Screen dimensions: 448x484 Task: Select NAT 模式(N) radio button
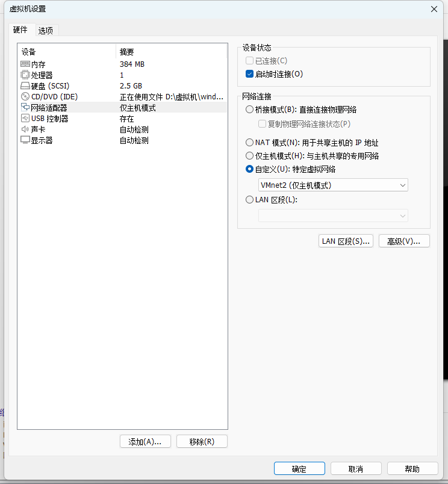coord(249,142)
